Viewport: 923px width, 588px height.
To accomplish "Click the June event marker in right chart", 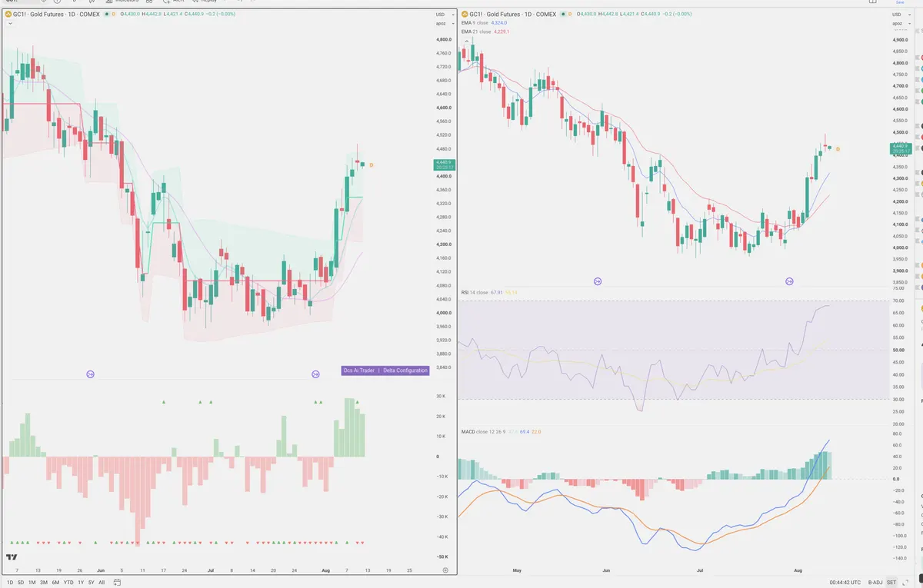I will point(598,281).
